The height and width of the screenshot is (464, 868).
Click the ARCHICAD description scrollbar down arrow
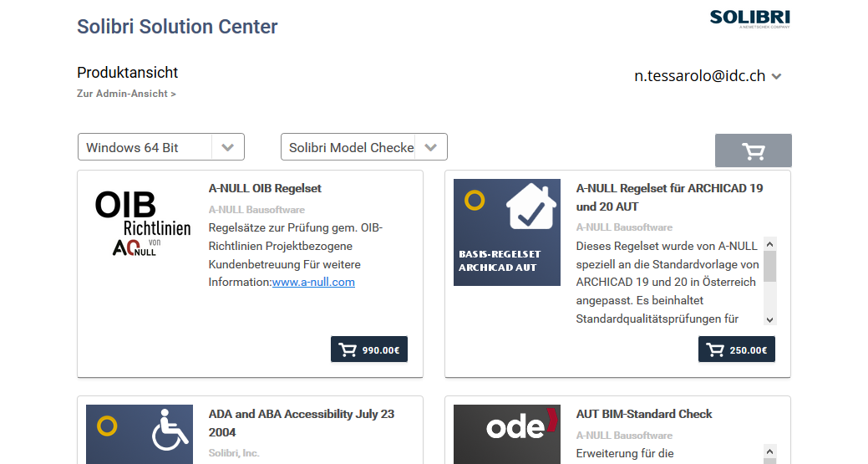[769, 319]
